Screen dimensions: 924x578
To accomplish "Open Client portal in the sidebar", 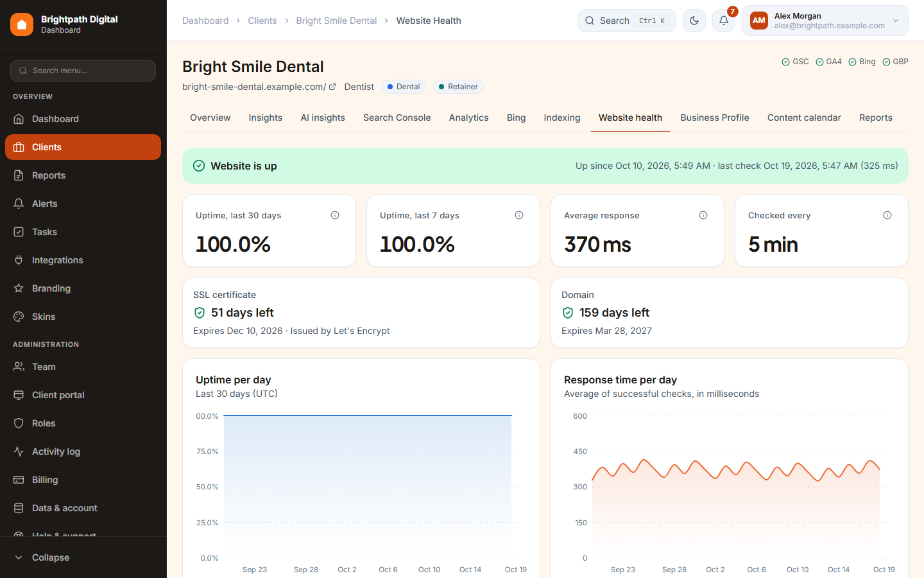I will point(83,395).
